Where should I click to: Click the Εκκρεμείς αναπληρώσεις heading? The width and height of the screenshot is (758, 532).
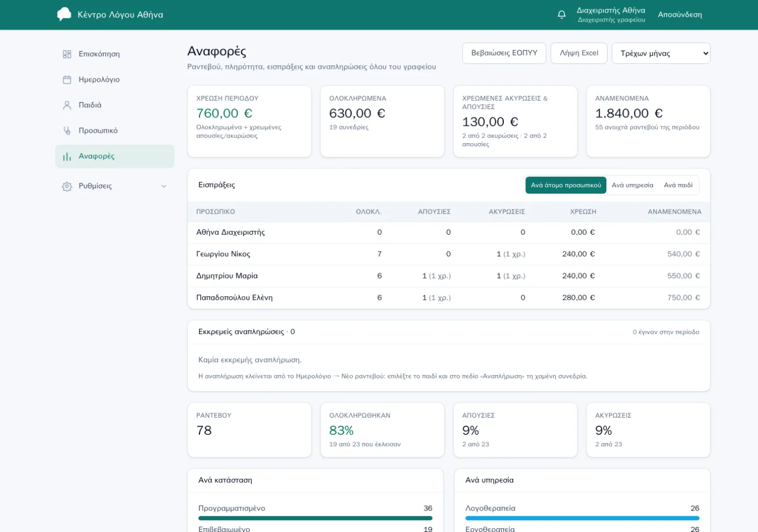(246, 332)
